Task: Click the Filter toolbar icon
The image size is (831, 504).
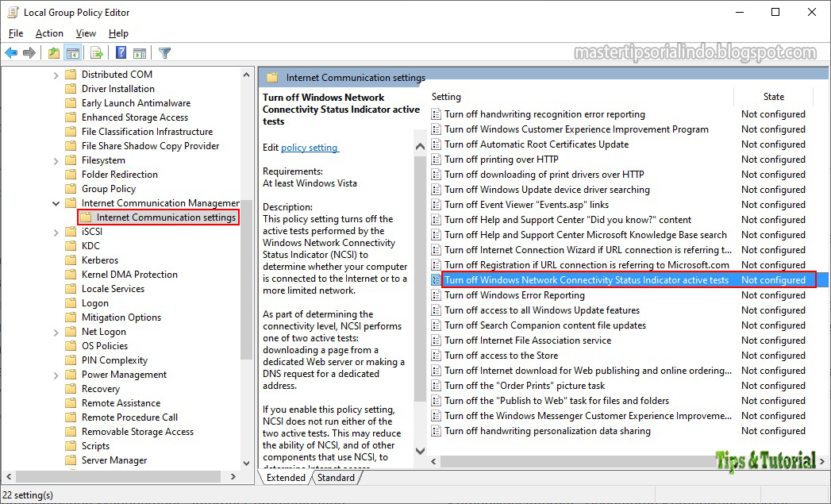Action: tap(165, 52)
